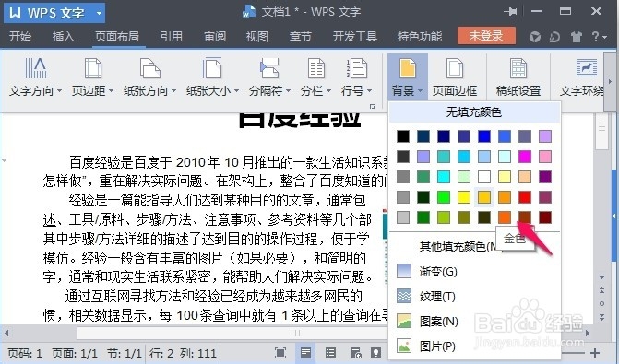619x364 pixels.
Task: Pick the bright green color swatch
Action: tap(444, 197)
